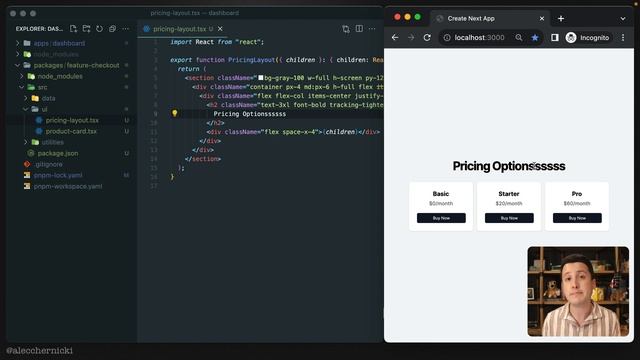The image size is (640, 360).
Task: Select the pricing-layout.tsx editor tab
Action: pyautogui.click(x=183, y=29)
